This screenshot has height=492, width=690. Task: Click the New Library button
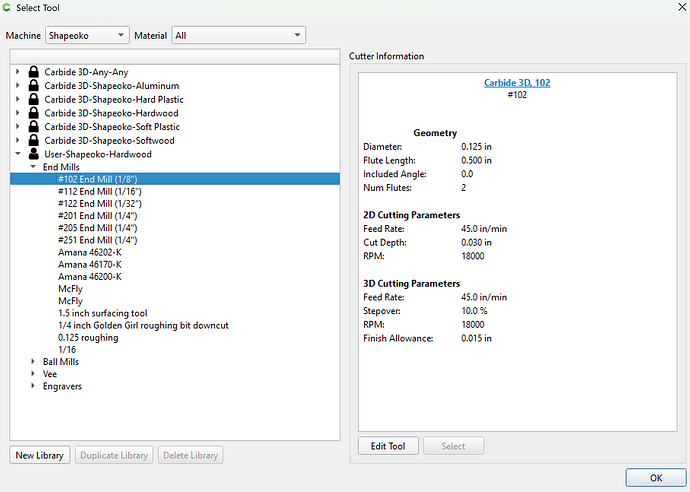[x=40, y=455]
